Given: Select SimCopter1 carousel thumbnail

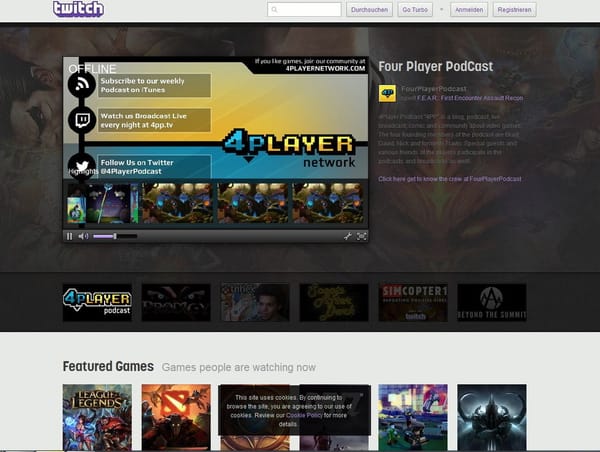Looking at the screenshot, I should pyautogui.click(x=413, y=302).
